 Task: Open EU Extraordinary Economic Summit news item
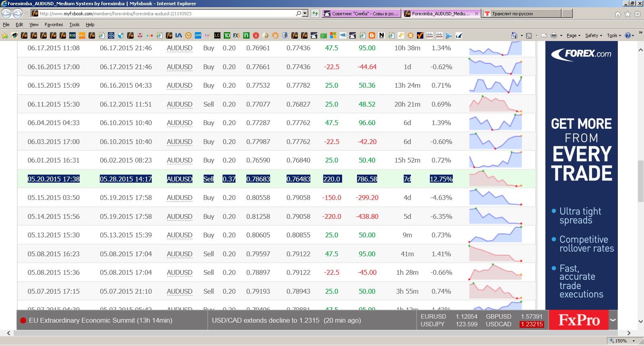[x=101, y=320]
